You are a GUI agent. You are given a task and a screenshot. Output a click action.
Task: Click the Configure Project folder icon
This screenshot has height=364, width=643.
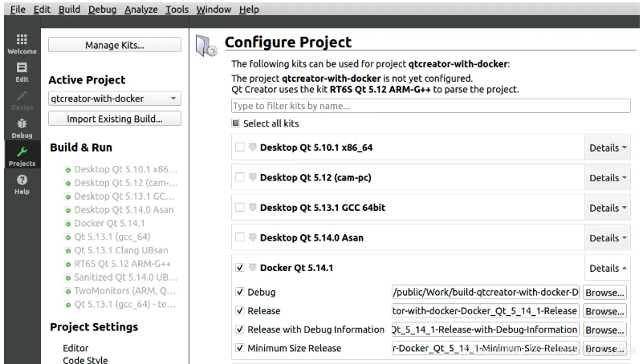click(206, 46)
